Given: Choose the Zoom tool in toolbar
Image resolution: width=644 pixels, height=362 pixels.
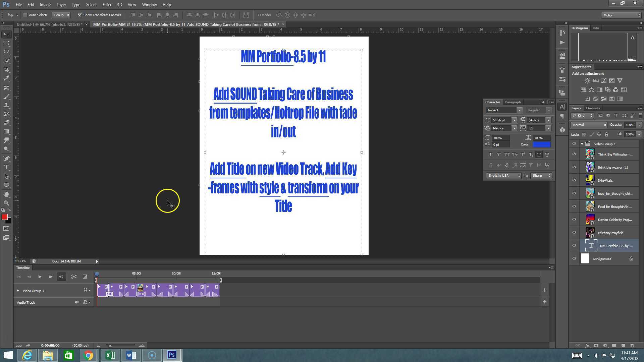Looking at the screenshot, I should click(6, 203).
